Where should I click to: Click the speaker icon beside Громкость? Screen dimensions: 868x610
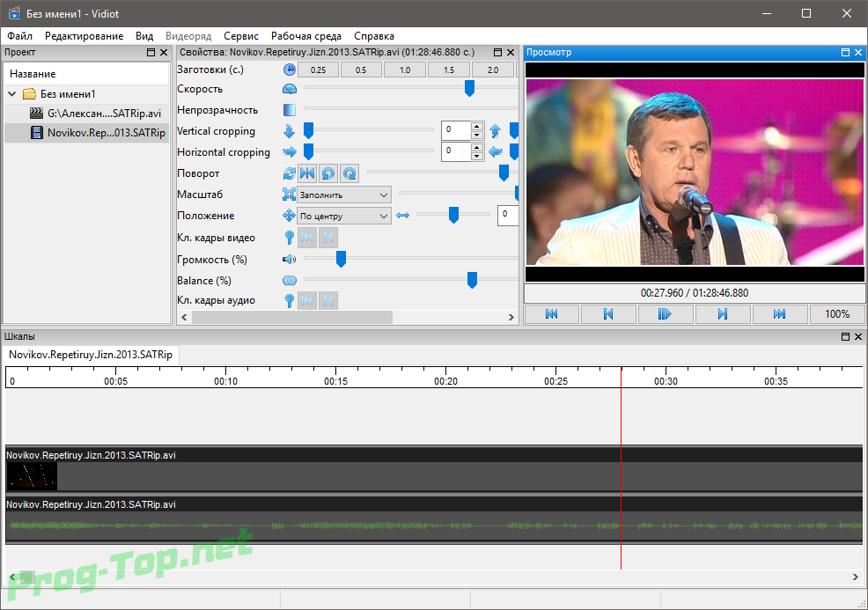point(289,259)
